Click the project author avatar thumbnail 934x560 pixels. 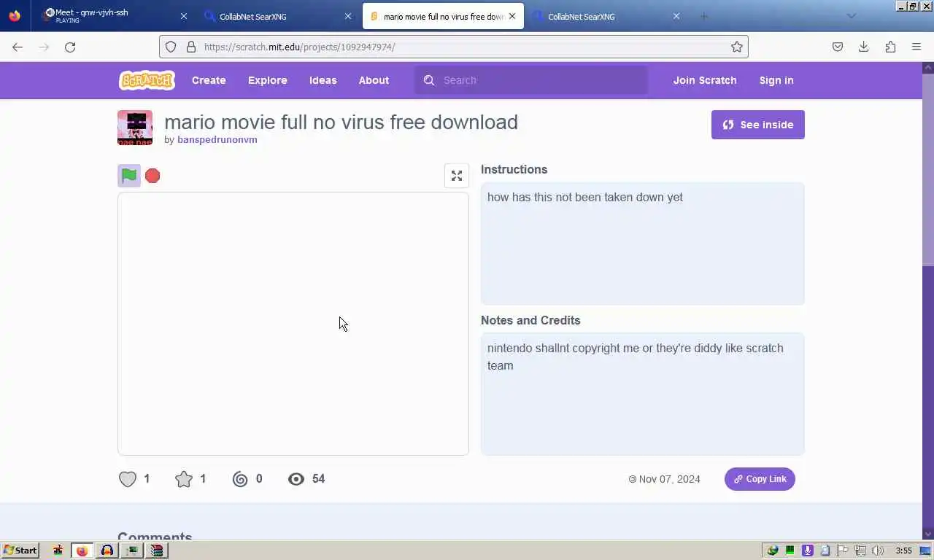[135, 128]
